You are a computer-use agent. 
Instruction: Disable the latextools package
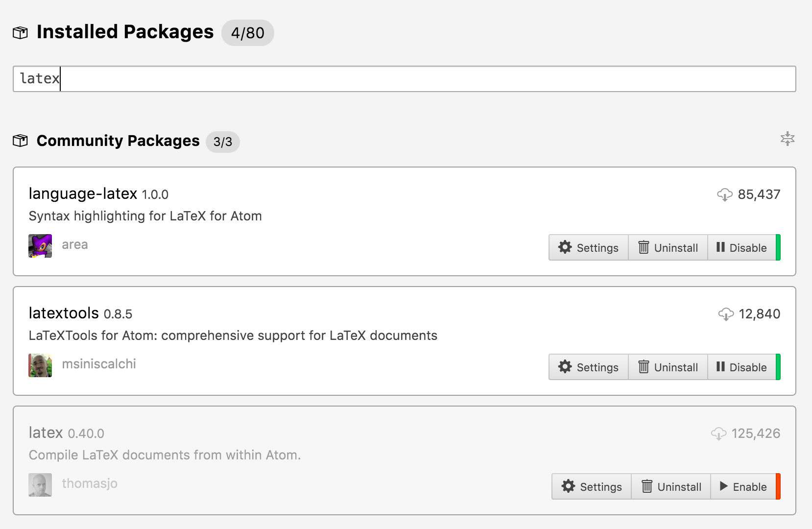[742, 367]
